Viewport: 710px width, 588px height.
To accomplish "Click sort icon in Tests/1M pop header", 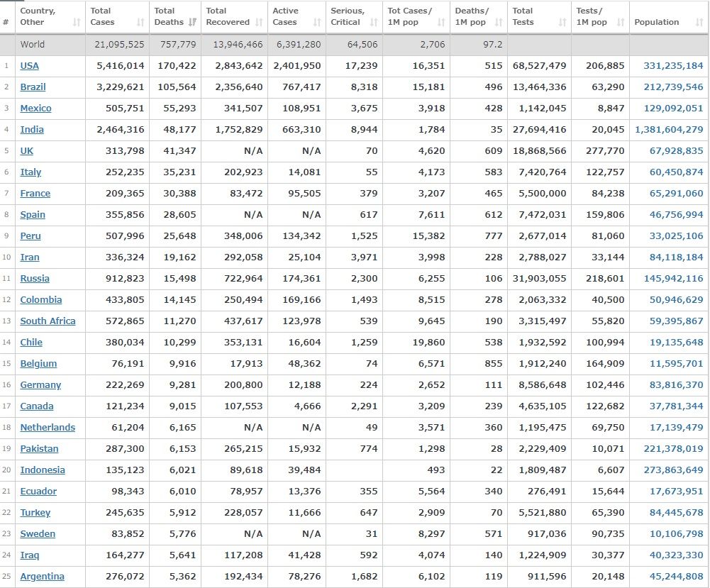I will (x=621, y=23).
